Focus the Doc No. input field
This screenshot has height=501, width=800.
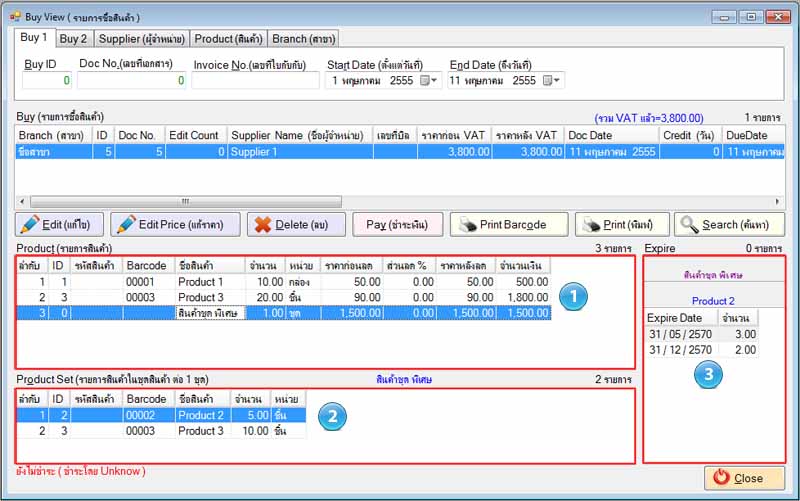pos(132,81)
